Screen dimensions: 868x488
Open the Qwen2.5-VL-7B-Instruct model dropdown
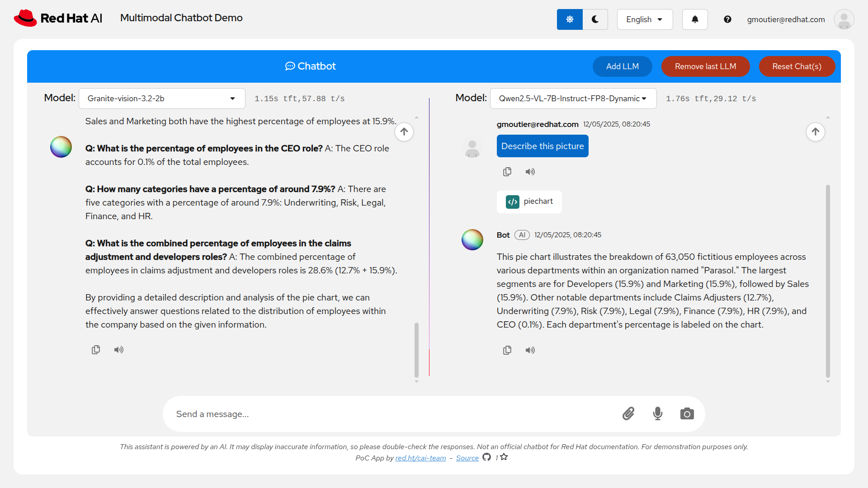(573, 98)
